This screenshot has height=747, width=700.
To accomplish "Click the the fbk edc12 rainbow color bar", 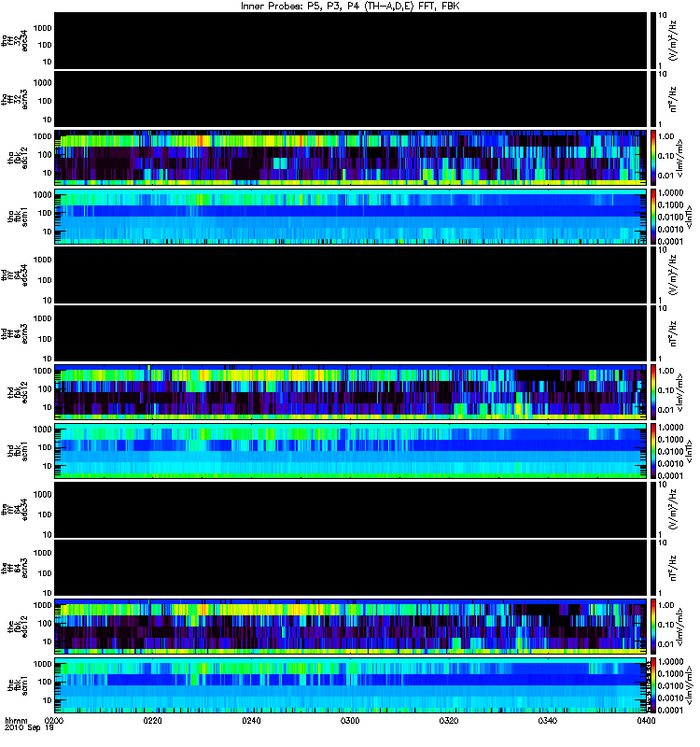I will [x=652, y=627].
